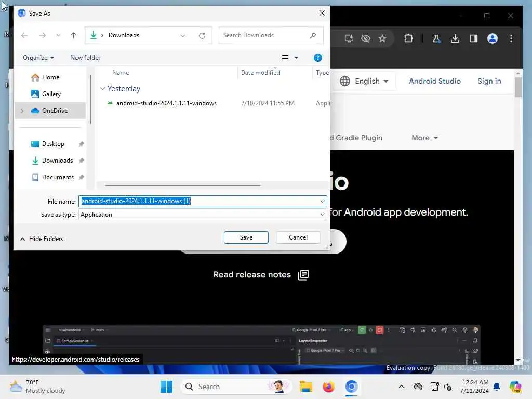Viewport: 532px width, 399px height.
Task: Open the Organize menu
Action: tap(38, 58)
